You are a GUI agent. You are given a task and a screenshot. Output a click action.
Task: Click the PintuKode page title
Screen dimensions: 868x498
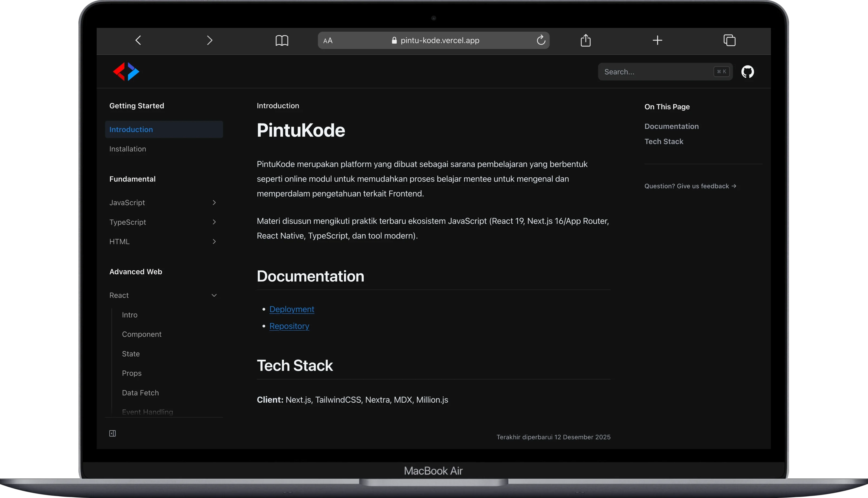click(301, 130)
